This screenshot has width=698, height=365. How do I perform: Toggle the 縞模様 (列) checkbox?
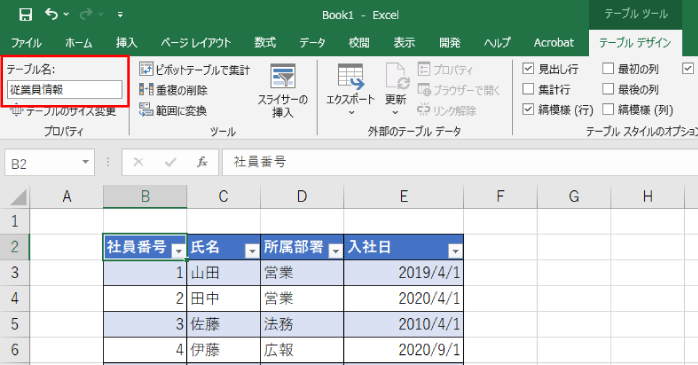coord(608,109)
